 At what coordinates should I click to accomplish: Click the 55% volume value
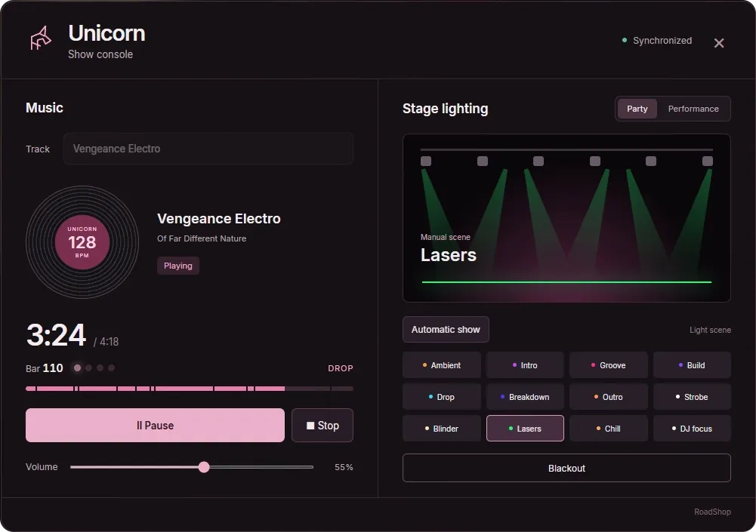pos(344,467)
